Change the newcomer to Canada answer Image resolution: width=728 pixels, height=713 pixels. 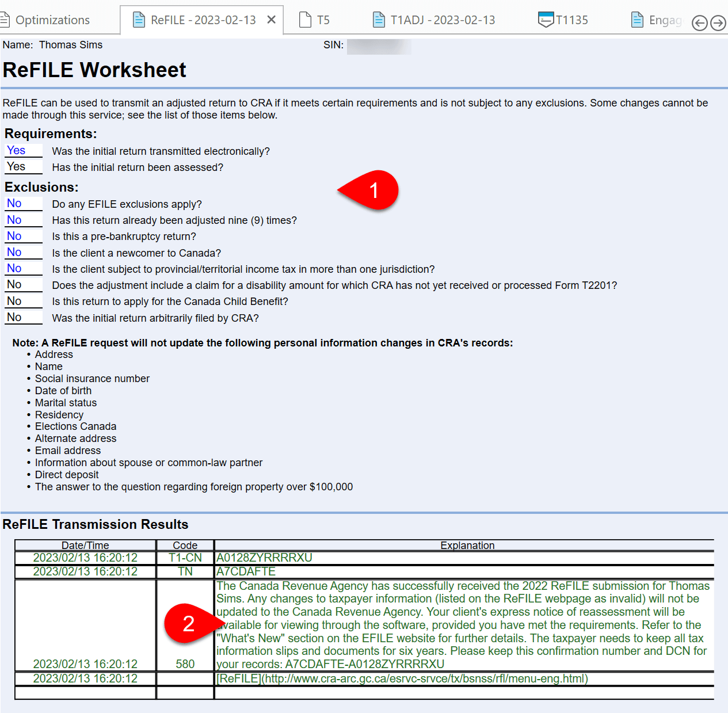click(24, 252)
